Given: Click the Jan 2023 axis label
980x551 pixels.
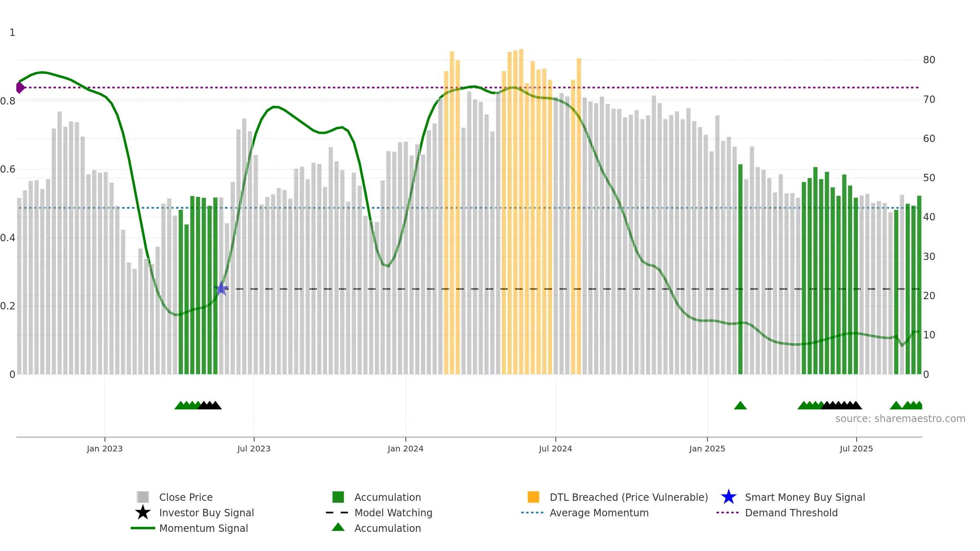Looking at the screenshot, I should tap(105, 449).
